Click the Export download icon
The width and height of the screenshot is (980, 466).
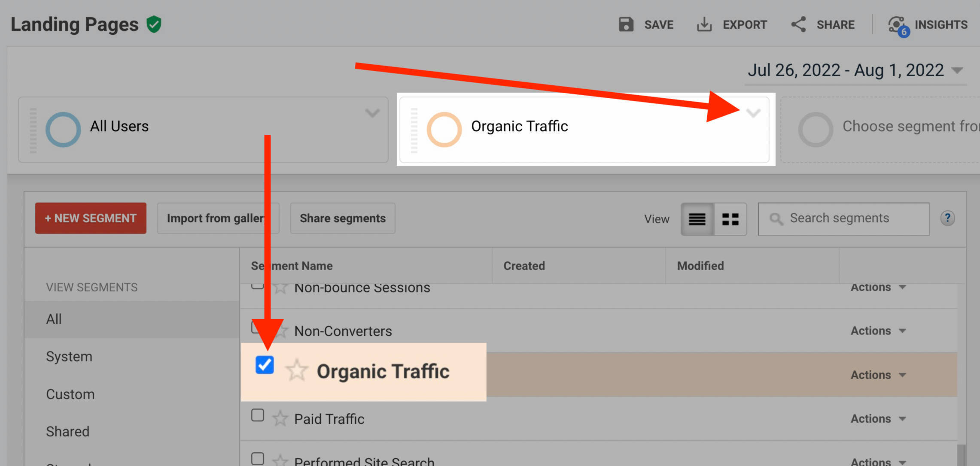704,24
